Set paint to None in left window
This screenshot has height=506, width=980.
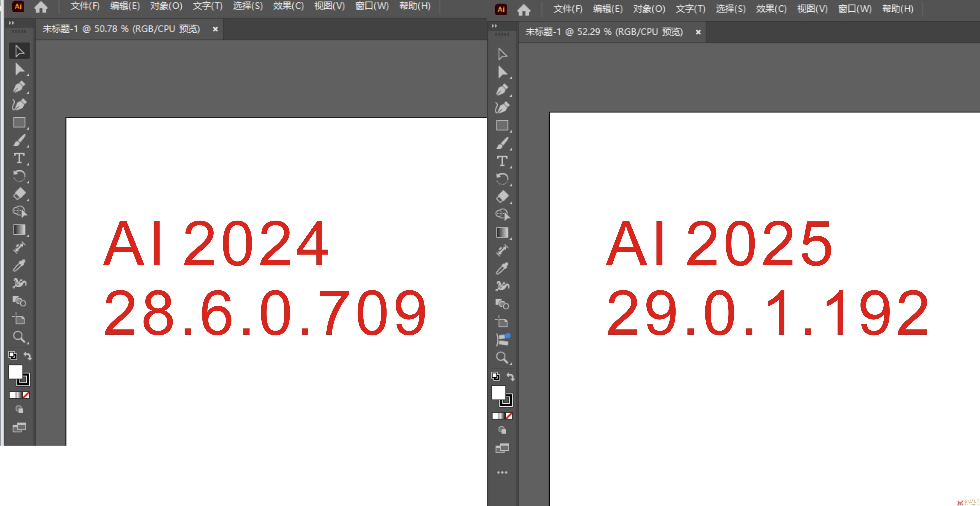(26, 395)
